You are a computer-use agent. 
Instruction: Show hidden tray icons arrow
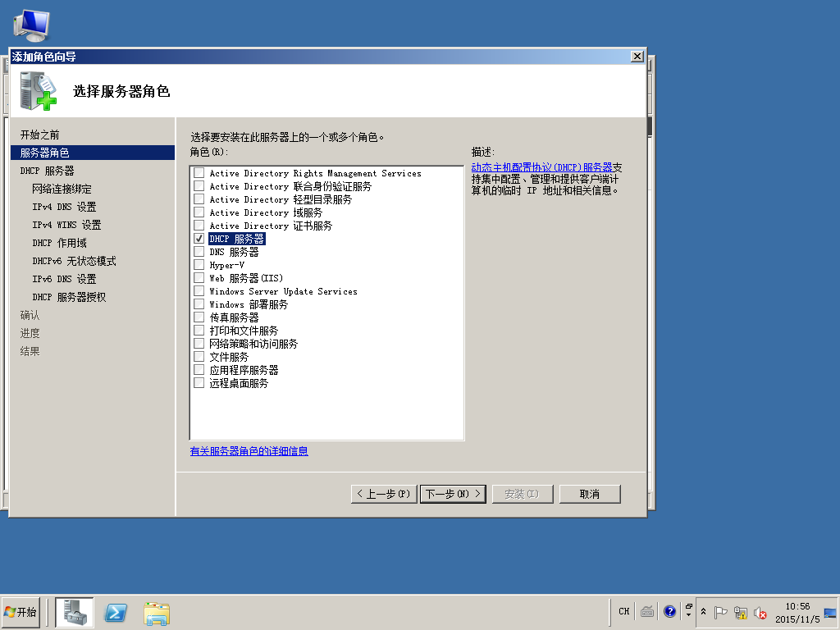pyautogui.click(x=703, y=612)
